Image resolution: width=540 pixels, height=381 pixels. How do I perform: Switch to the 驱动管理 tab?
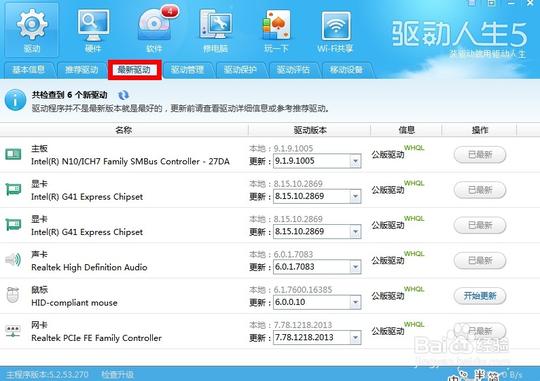188,70
